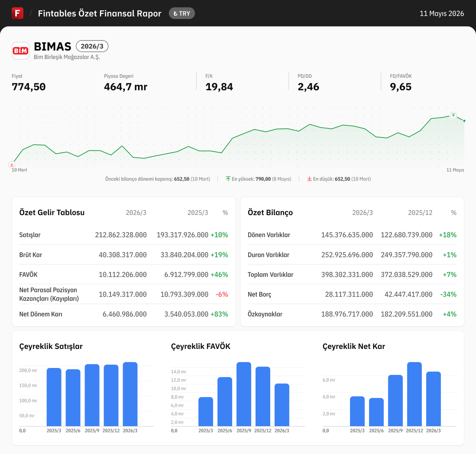This screenshot has height=454, width=476.
Task: Click Net Dönem Karı value 6.460.986.000
Action: [125, 314]
